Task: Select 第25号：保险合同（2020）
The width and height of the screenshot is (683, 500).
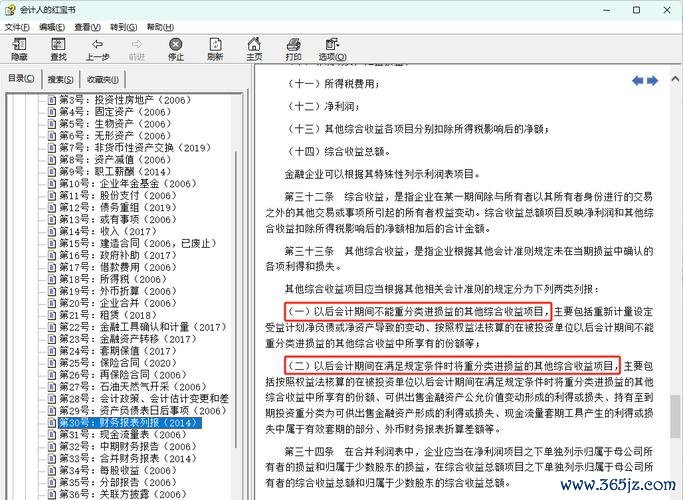Action: pos(118,363)
